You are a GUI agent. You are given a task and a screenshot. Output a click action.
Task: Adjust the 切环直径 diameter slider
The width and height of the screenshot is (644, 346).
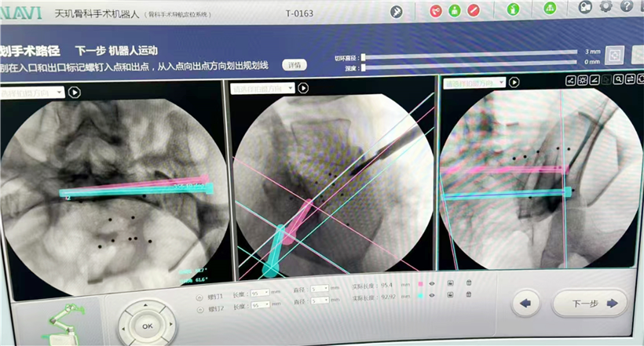point(471,56)
